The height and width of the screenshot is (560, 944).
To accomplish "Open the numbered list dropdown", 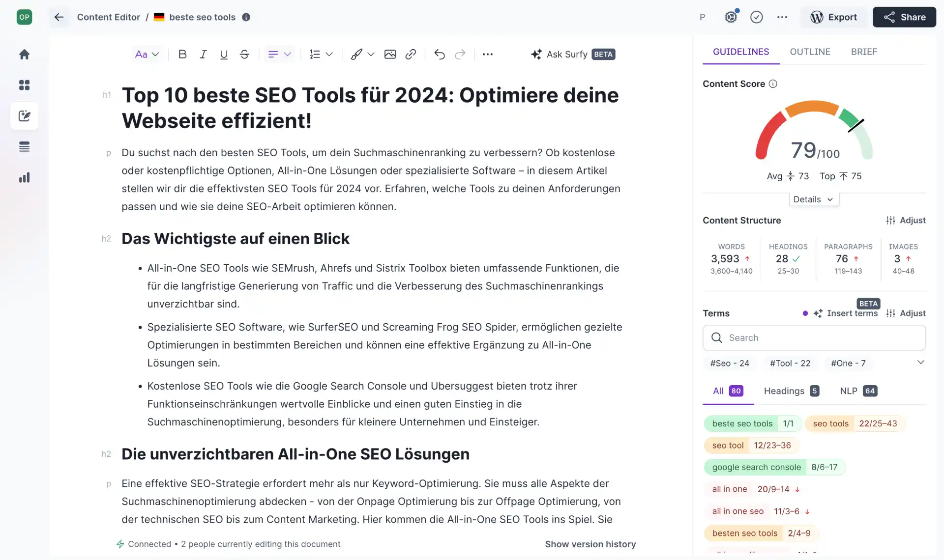I will coord(321,55).
